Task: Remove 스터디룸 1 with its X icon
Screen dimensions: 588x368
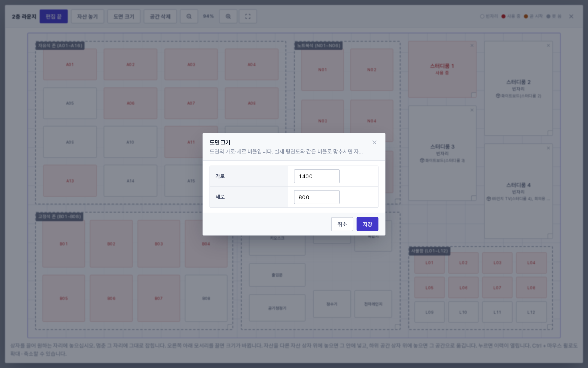Action: click(x=472, y=46)
